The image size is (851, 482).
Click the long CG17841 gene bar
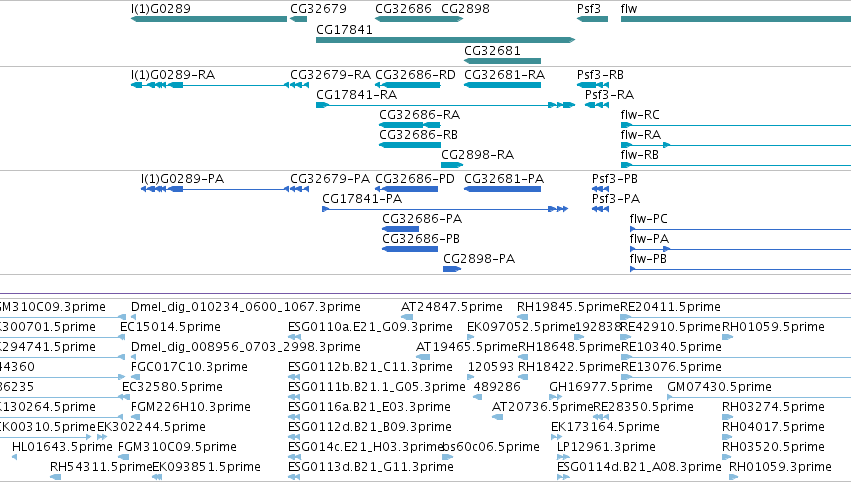[445, 40]
